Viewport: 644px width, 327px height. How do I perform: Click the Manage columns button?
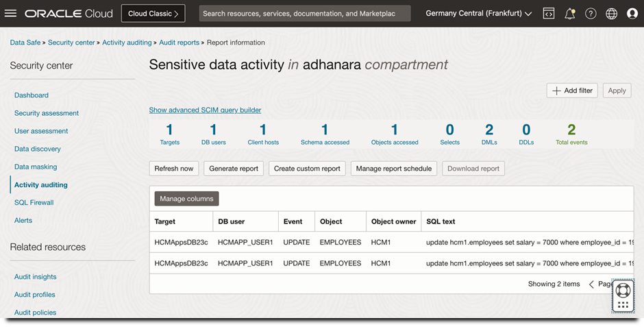pos(186,198)
